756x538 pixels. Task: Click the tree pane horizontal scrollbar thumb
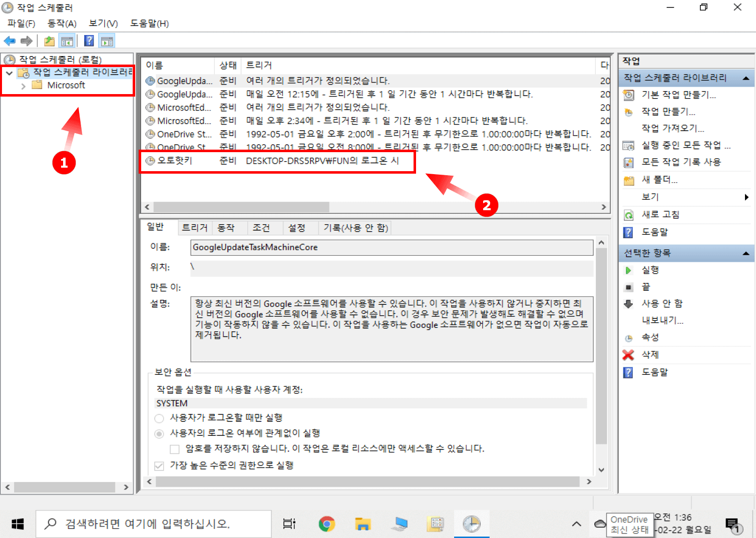tap(65, 487)
